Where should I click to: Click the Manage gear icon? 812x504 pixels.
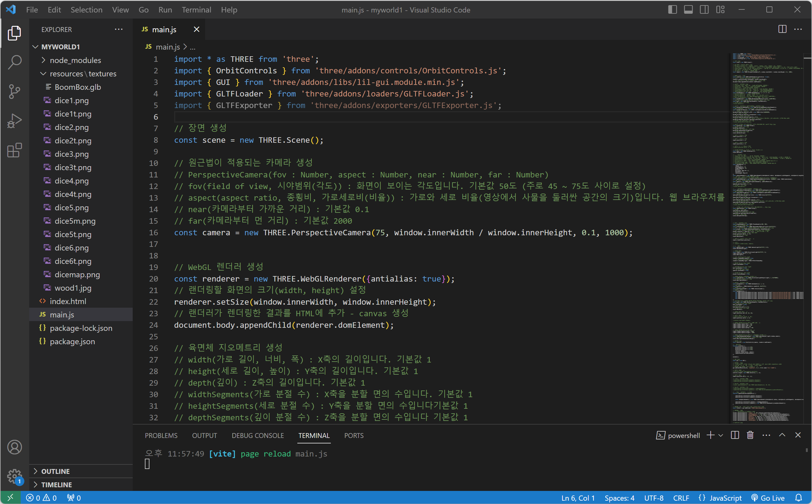tap(14, 476)
